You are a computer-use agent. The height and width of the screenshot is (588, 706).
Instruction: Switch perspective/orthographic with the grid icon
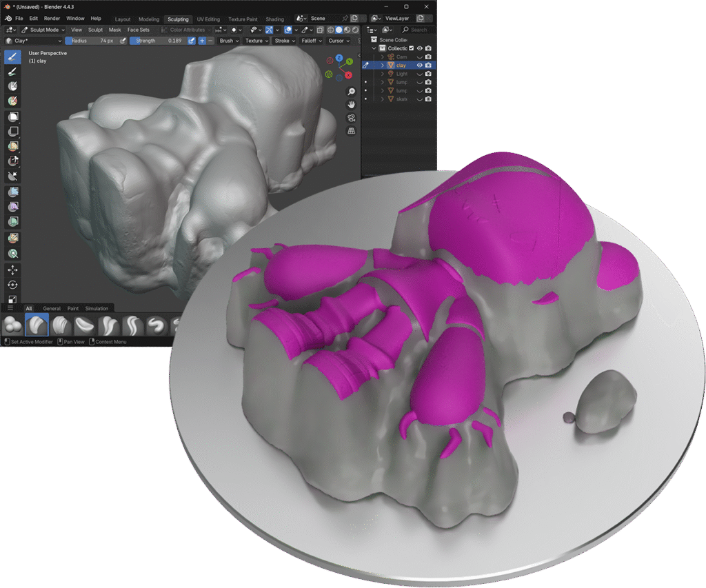(351, 131)
